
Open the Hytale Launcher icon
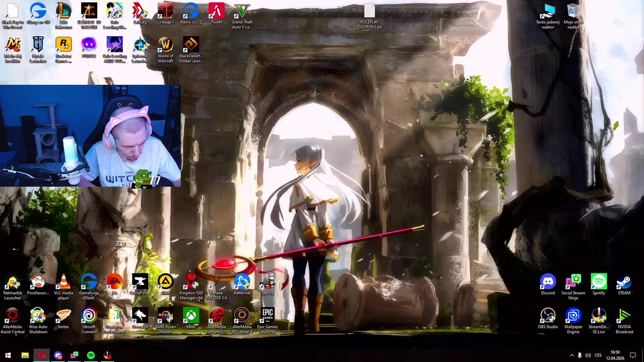[38, 50]
